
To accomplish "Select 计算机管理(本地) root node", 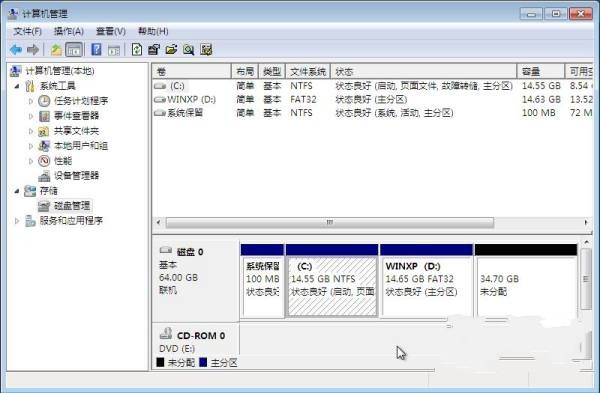I will 60,71.
